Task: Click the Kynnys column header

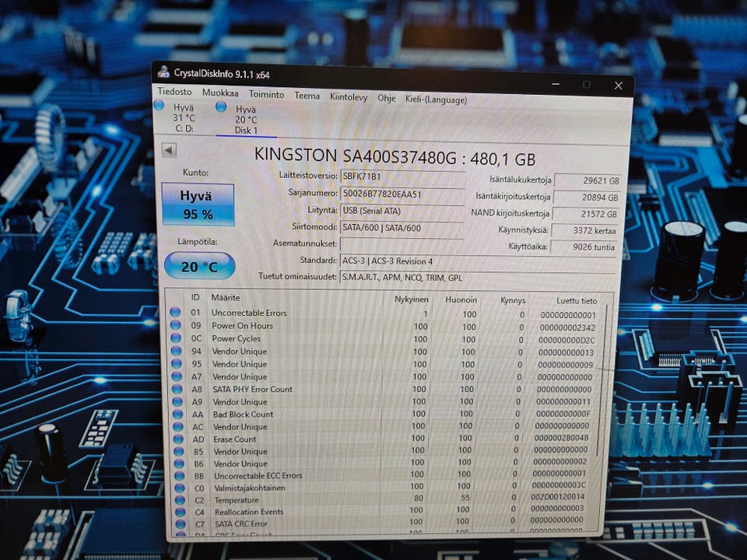Action: click(513, 300)
